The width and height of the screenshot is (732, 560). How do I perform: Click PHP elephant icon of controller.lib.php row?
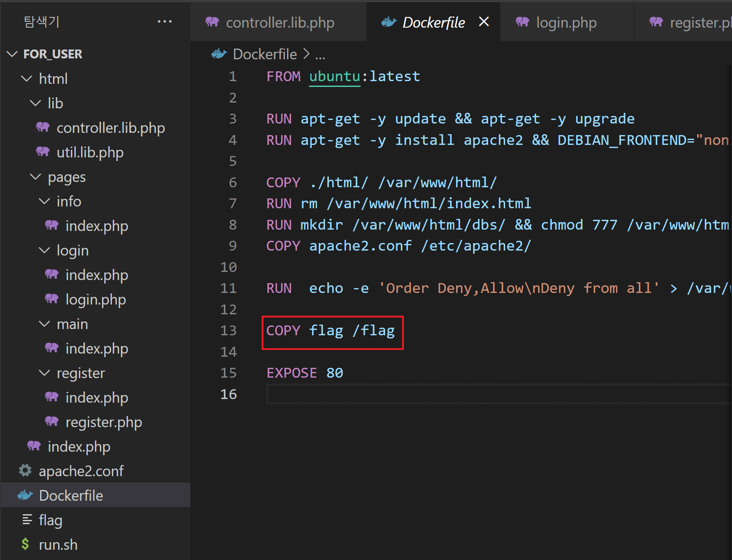coord(43,128)
